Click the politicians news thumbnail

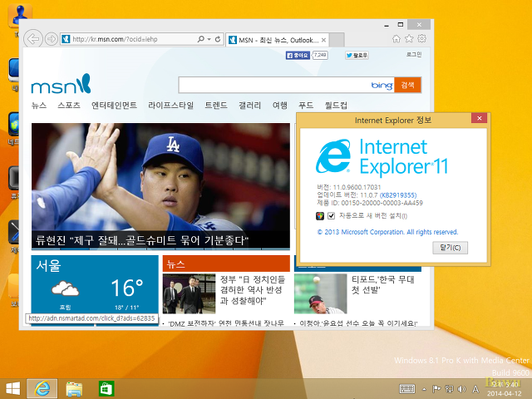coord(189,293)
